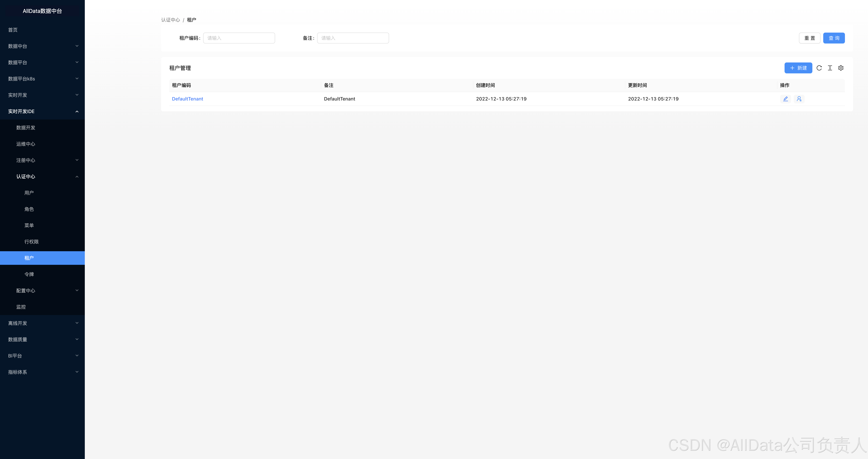Focus the 租户编码 (tenant code) input field
868x459 pixels.
click(x=239, y=38)
